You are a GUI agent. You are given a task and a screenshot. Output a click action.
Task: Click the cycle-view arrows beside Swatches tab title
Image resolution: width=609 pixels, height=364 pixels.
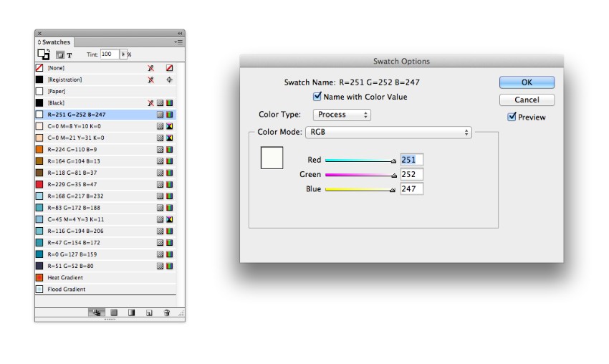tap(39, 42)
